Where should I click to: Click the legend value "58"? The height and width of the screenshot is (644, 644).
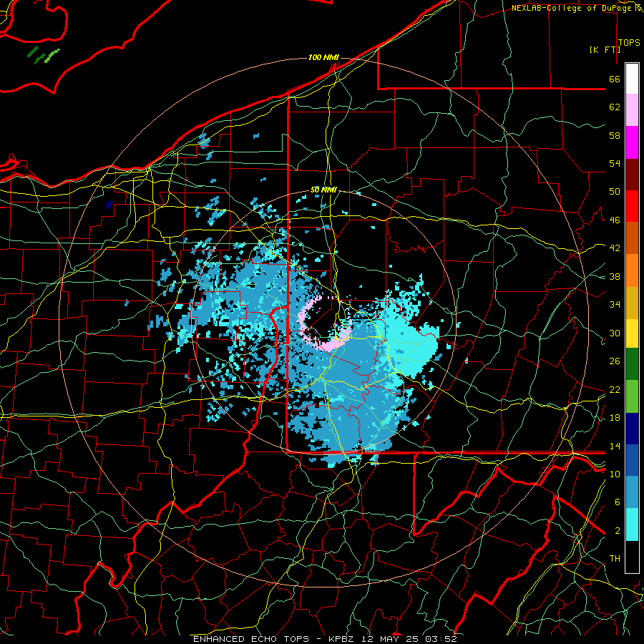click(615, 135)
